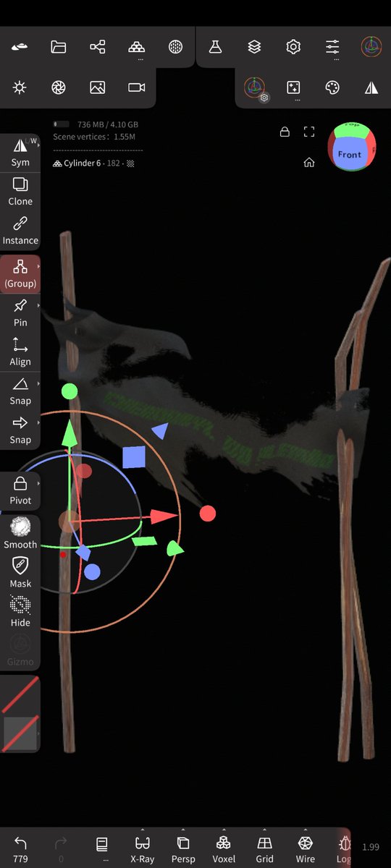Open the Material flask menu

click(x=215, y=47)
